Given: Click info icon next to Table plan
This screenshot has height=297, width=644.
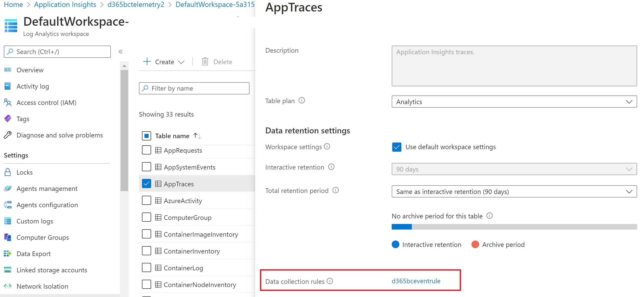Looking at the screenshot, I should pyautogui.click(x=302, y=101).
